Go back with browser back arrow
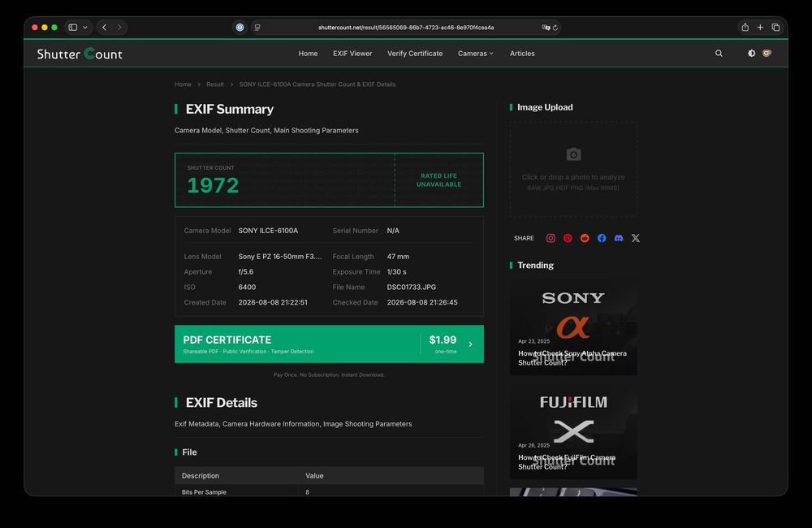Viewport: 812px width, 528px height. coord(105,28)
